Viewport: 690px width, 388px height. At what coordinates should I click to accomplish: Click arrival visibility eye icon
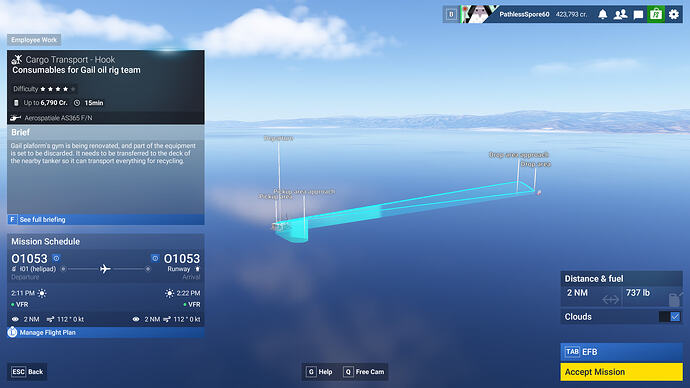coord(136,319)
